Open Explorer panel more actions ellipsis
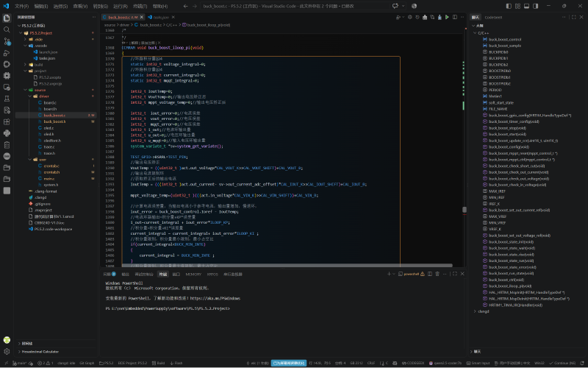Viewport: 588px width, 368px height. (x=94, y=17)
